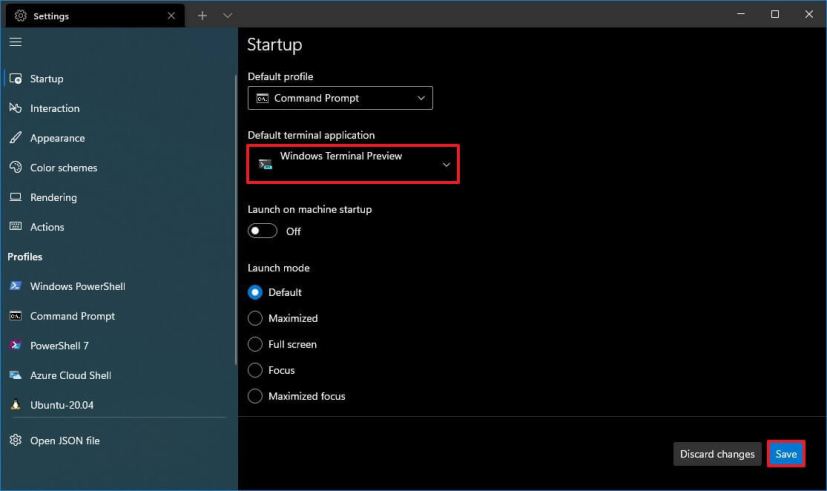Select the Ubuntu-20.04 profile
Viewport: 827px width, 491px height.
click(118, 405)
